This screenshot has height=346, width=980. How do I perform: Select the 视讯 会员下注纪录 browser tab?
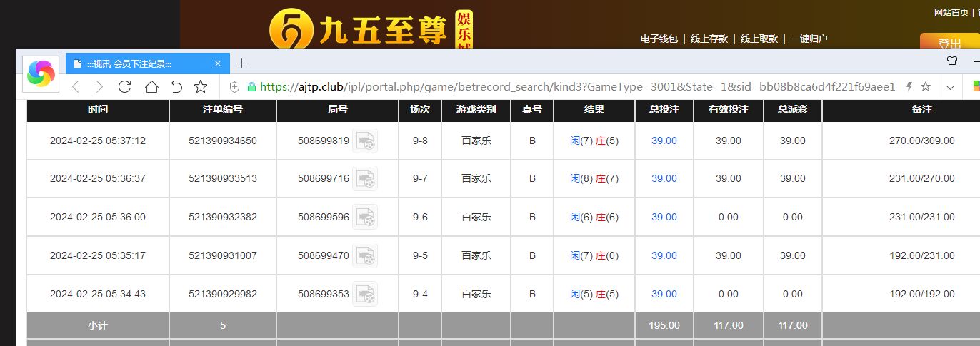click(x=148, y=63)
